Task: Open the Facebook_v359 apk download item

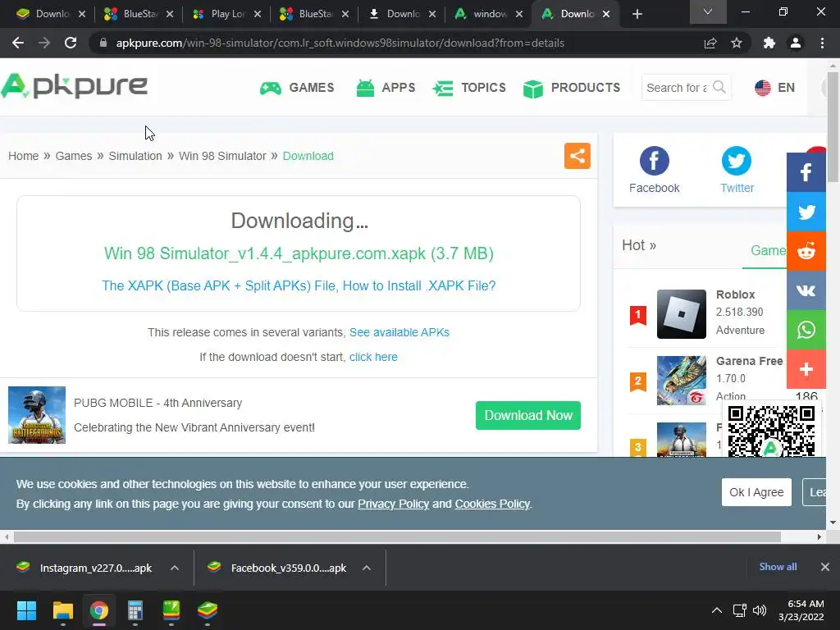Action: (x=279, y=568)
